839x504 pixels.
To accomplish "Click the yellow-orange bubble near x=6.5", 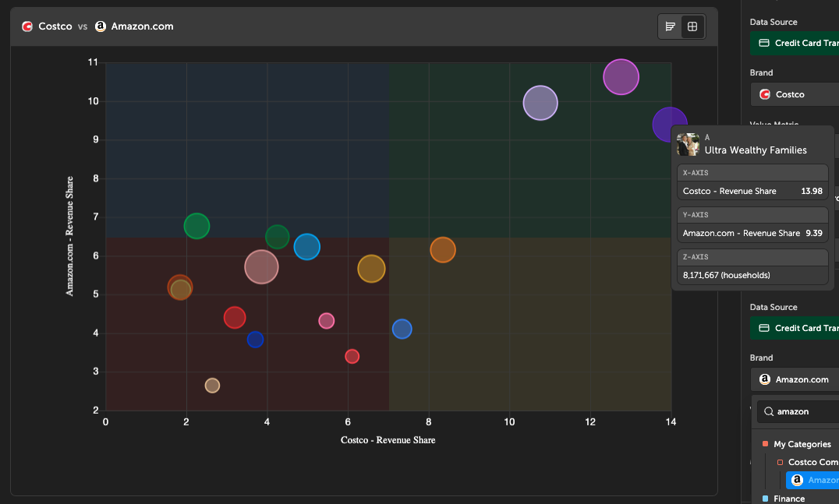I will (371, 268).
